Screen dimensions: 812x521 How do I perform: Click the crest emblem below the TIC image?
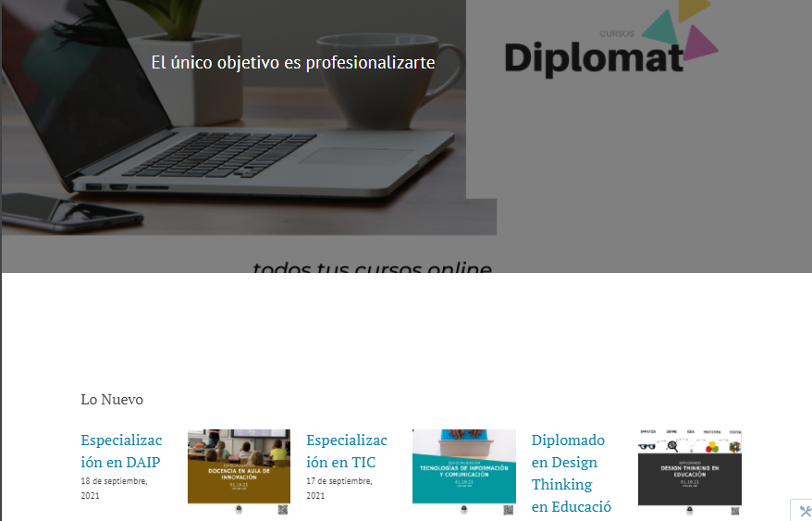[464, 510]
